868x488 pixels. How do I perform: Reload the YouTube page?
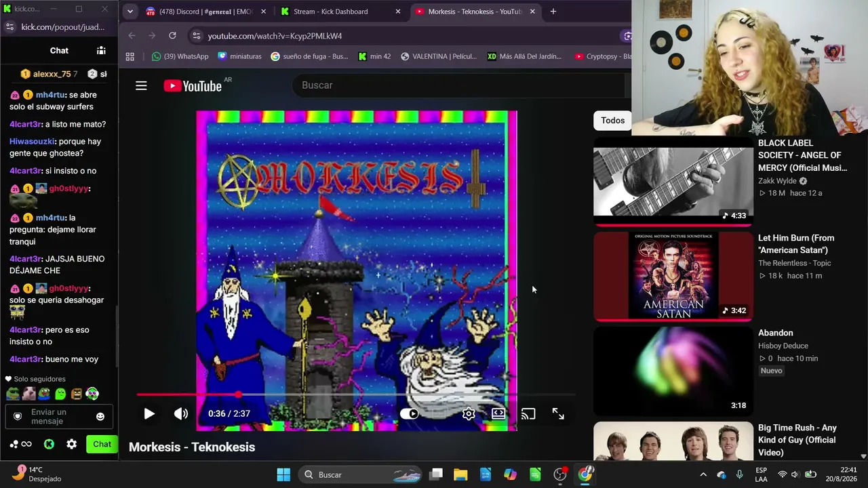coord(172,36)
